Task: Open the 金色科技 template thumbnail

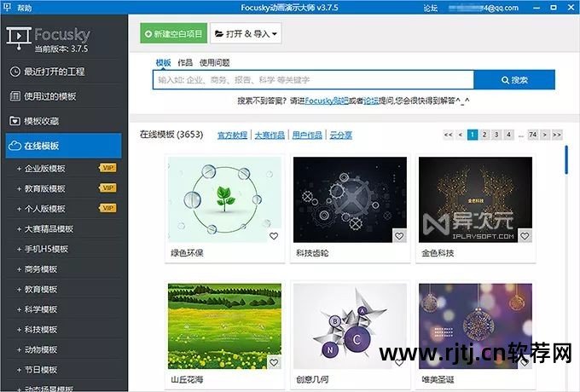Action: point(475,200)
